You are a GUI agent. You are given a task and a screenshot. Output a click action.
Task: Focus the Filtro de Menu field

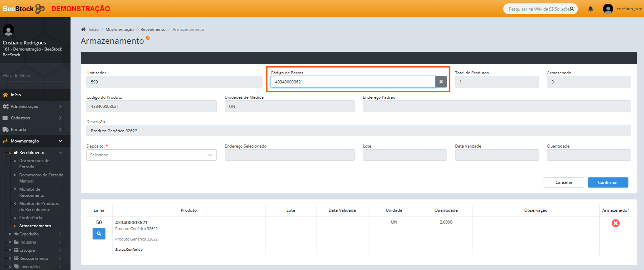(x=33, y=76)
